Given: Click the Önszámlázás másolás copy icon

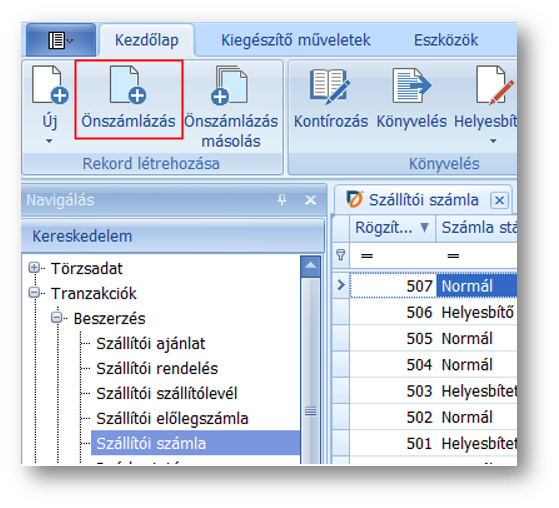Looking at the screenshot, I should (x=230, y=86).
